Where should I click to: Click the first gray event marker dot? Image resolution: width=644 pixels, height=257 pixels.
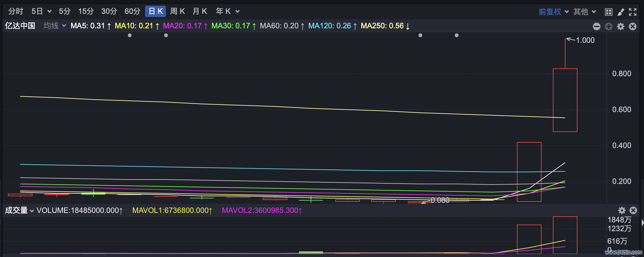click(130, 35)
